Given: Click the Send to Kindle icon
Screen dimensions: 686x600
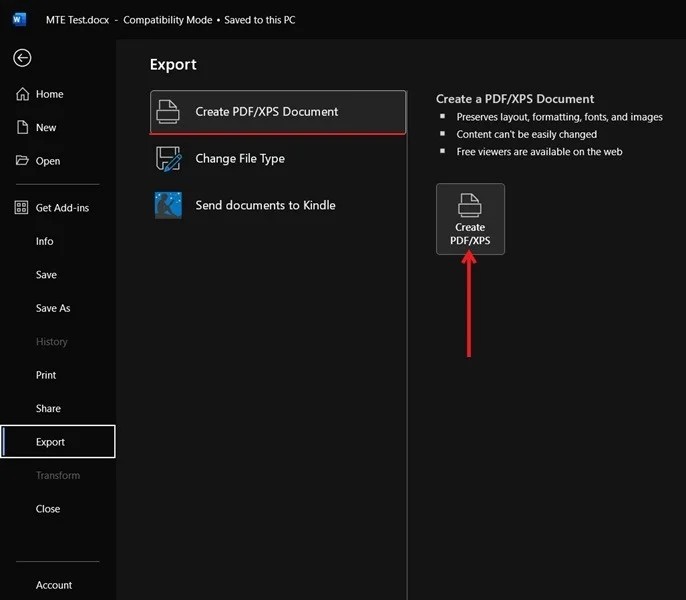Looking at the screenshot, I should pos(168,205).
